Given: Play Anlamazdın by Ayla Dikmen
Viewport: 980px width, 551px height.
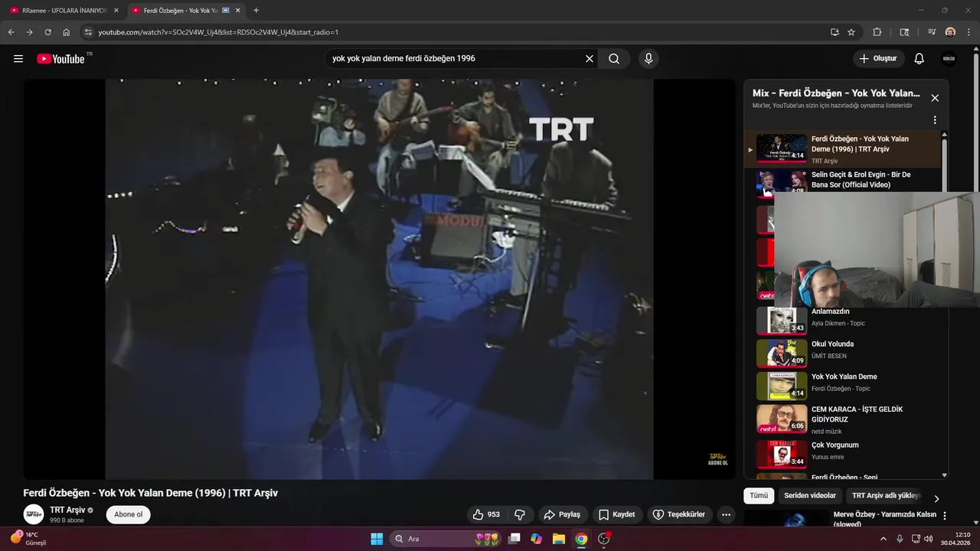Looking at the screenshot, I should click(x=842, y=321).
